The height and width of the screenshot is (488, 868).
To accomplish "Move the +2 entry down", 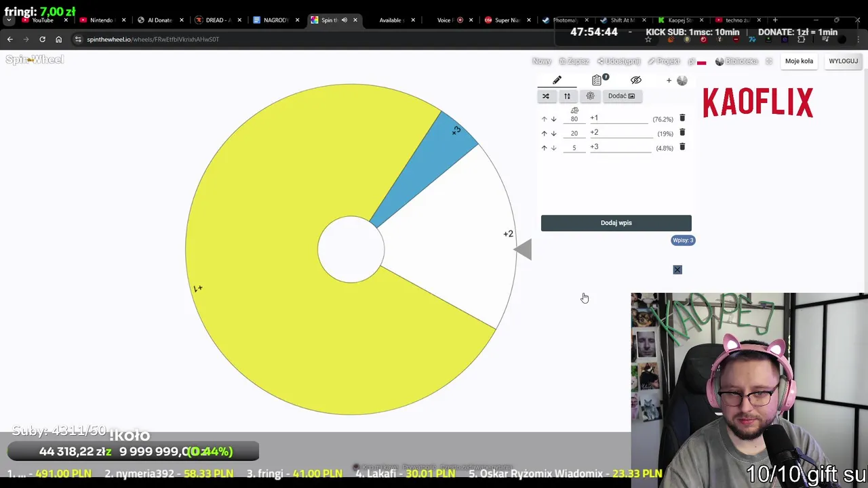I will (x=553, y=134).
